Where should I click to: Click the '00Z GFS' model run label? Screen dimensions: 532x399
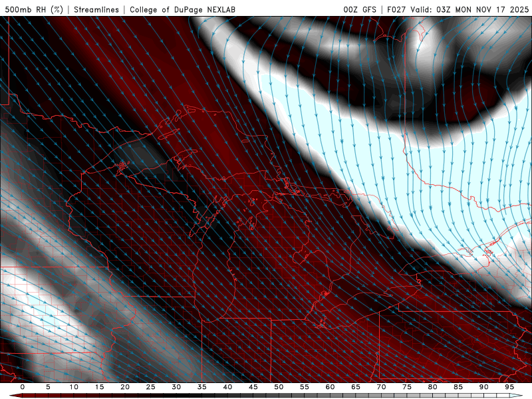[x=360, y=9]
